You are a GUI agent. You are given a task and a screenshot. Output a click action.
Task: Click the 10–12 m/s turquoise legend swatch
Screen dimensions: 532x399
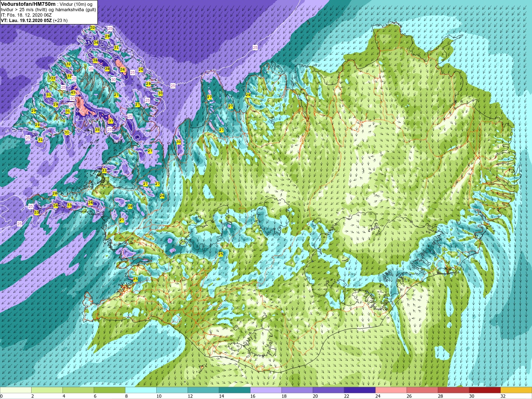click(x=172, y=390)
